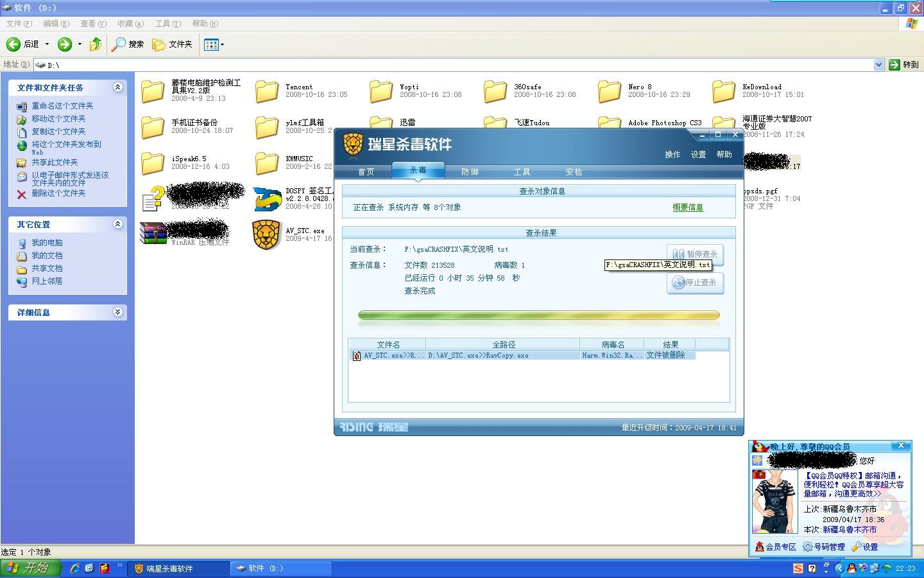Open the 收藏(A) menu
The height and width of the screenshot is (578, 924).
point(130,24)
